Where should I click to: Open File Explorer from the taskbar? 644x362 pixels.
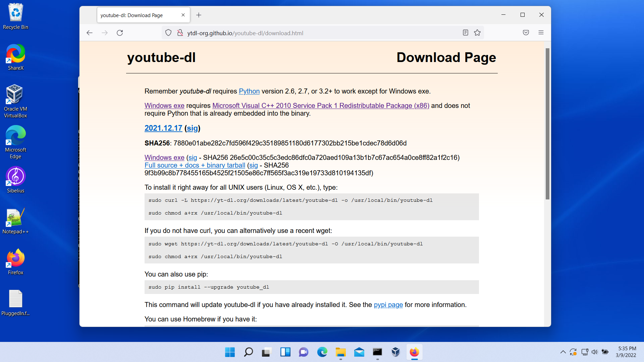click(340, 352)
